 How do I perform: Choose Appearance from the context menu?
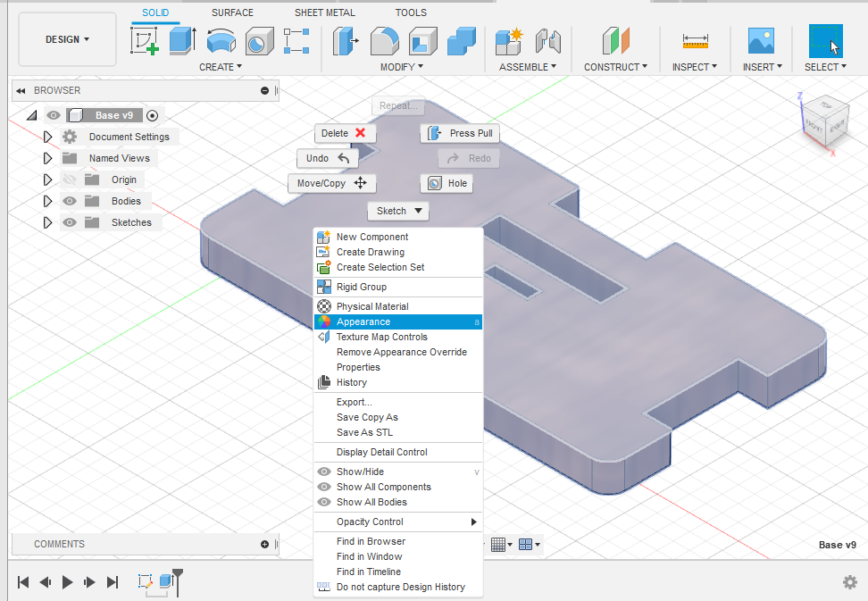coord(398,322)
